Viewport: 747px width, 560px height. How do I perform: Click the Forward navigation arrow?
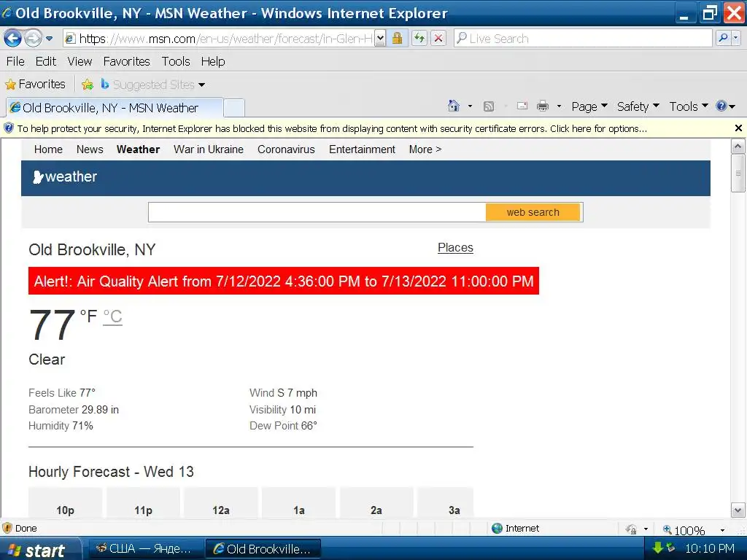coord(33,38)
